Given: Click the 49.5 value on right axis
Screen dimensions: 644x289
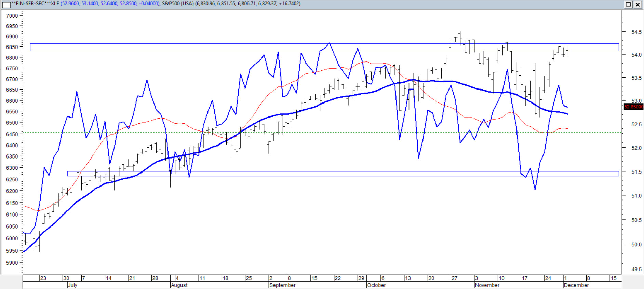Looking at the screenshot, I should coord(636,269).
